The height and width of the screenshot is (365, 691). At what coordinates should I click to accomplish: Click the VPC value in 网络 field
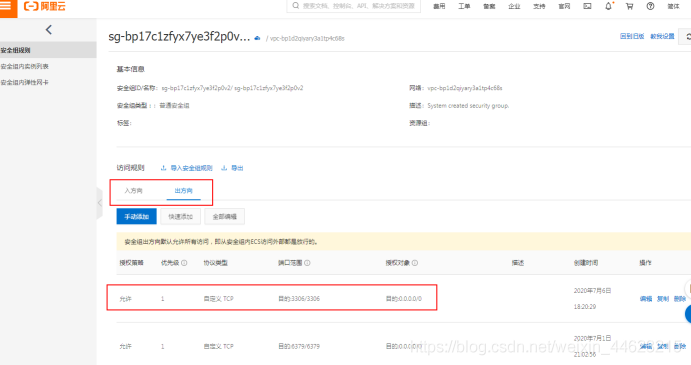[464, 88]
